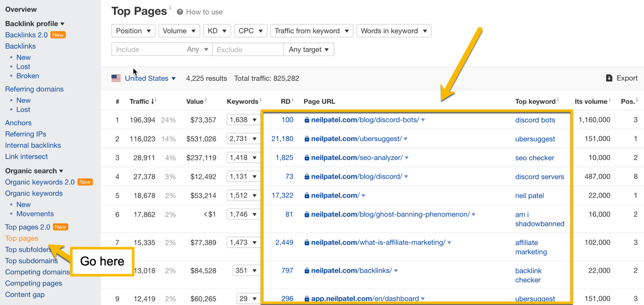Open the neilpatel.com/ubersuggest/ page link
Image resolution: width=644 pixels, height=305 pixels.
(356, 139)
